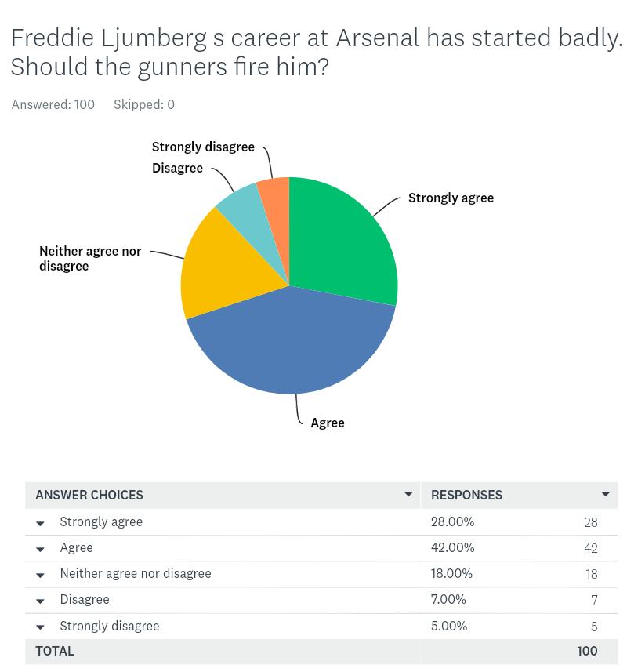The width and height of the screenshot is (627, 672).
Task: Expand the Disagree table row arrow
Action: [41, 601]
